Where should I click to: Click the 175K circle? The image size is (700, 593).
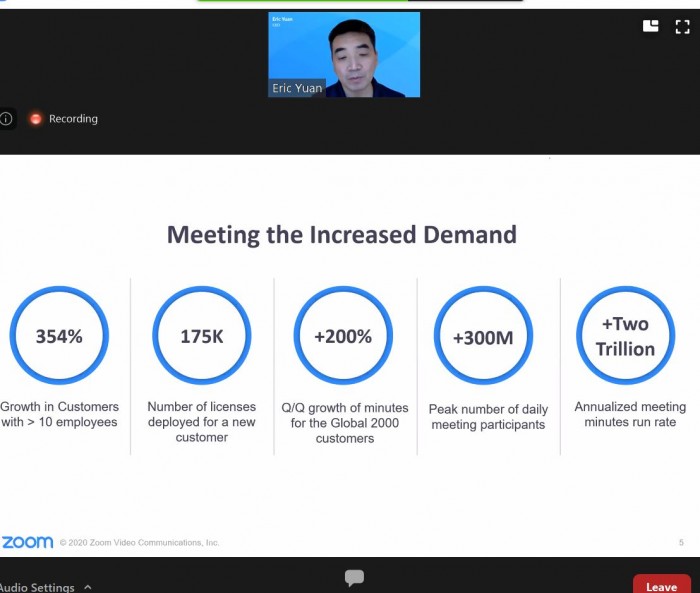coord(202,335)
